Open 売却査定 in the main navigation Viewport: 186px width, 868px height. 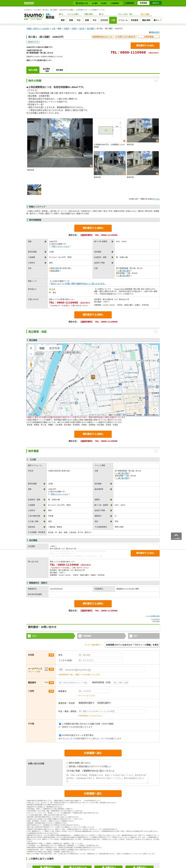135,20
